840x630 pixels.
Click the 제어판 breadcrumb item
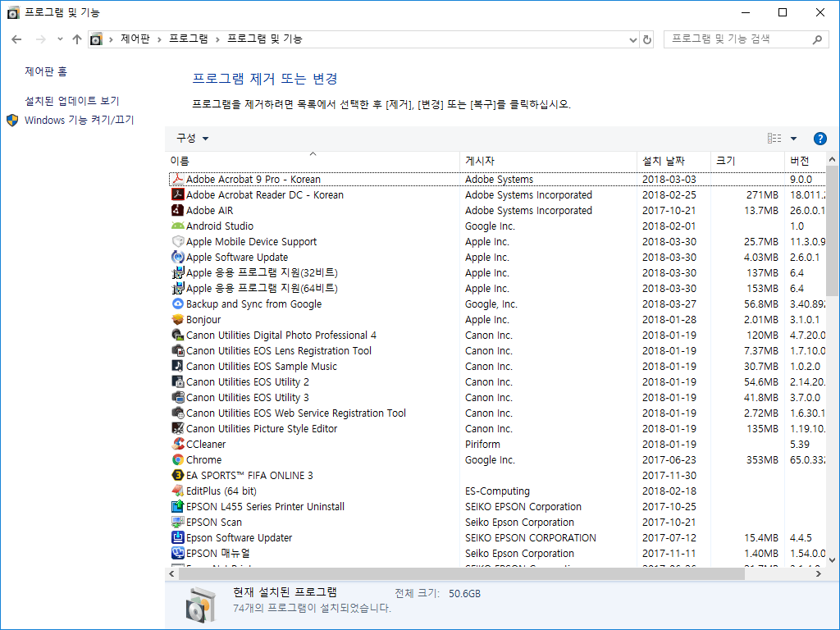point(135,39)
